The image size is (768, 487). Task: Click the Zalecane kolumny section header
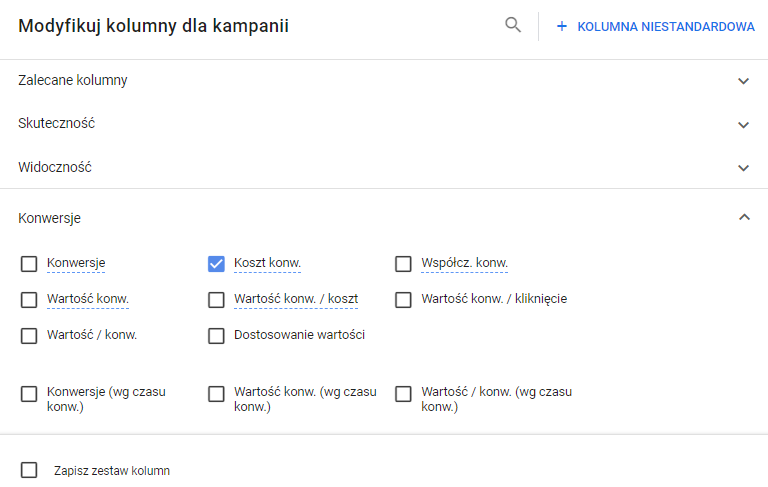tap(73, 80)
